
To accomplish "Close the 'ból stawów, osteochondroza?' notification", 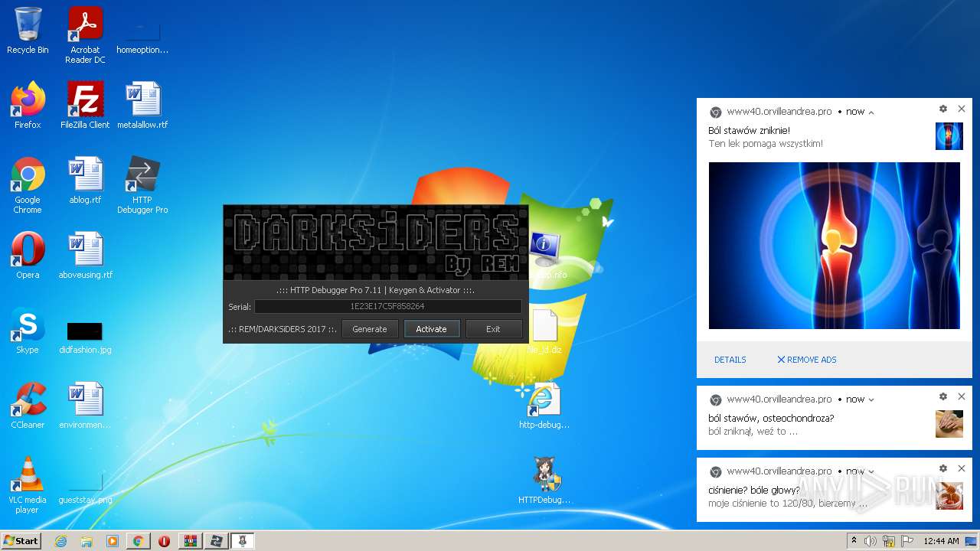I will (962, 396).
